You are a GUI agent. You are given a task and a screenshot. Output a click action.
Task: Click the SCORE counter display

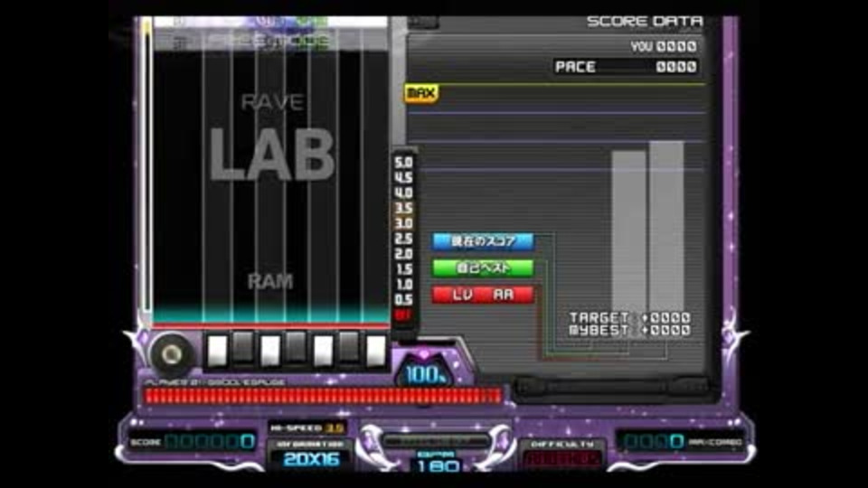pos(192,442)
